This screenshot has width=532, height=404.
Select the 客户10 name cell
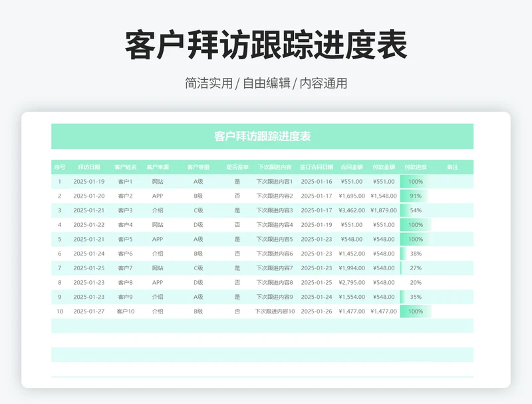pyautogui.click(x=126, y=311)
